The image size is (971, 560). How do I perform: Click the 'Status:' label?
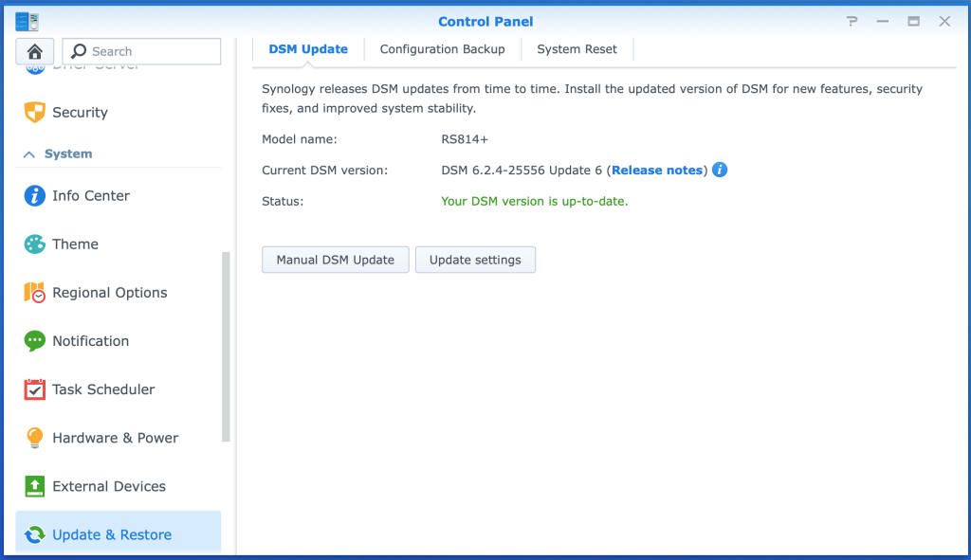pyautogui.click(x=283, y=201)
